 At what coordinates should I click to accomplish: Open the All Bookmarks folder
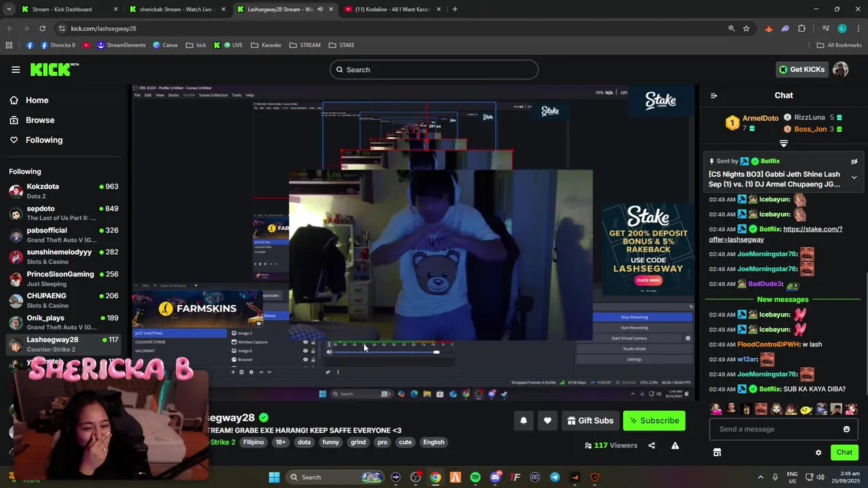[x=839, y=45]
